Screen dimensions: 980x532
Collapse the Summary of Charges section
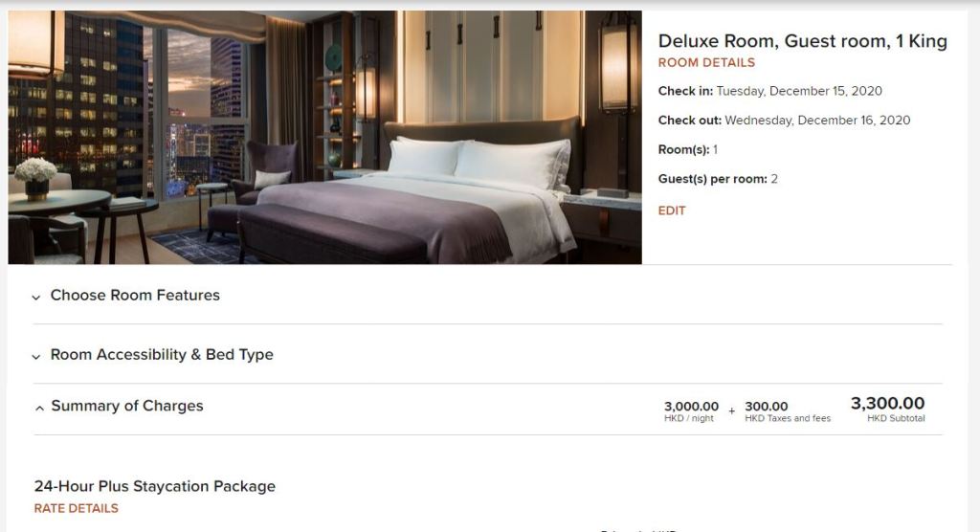(x=487, y=409)
